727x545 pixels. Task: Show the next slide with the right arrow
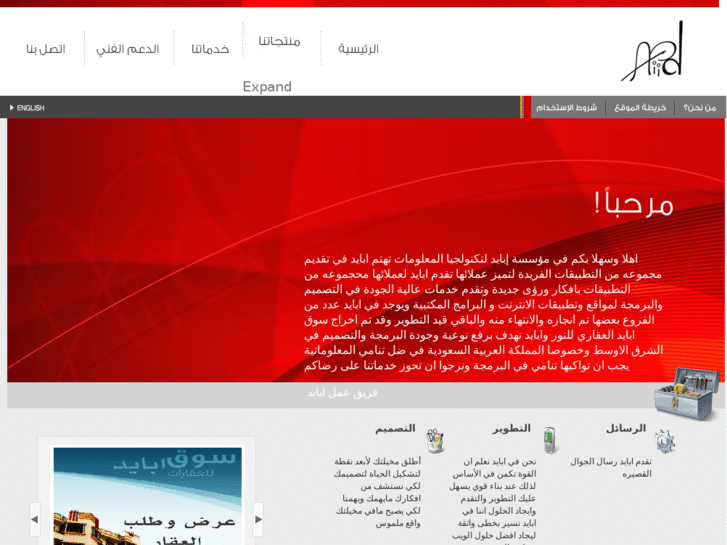[258, 519]
